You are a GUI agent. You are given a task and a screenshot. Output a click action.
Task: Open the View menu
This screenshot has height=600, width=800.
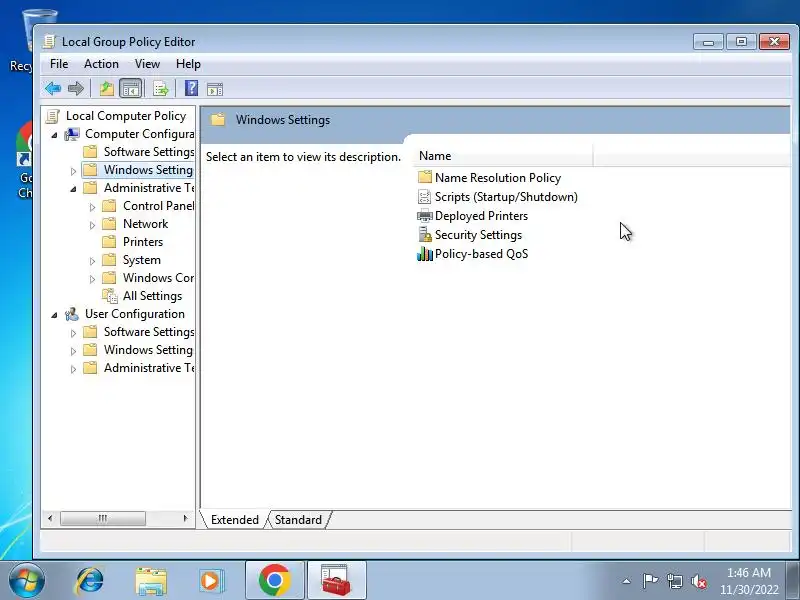click(x=147, y=64)
